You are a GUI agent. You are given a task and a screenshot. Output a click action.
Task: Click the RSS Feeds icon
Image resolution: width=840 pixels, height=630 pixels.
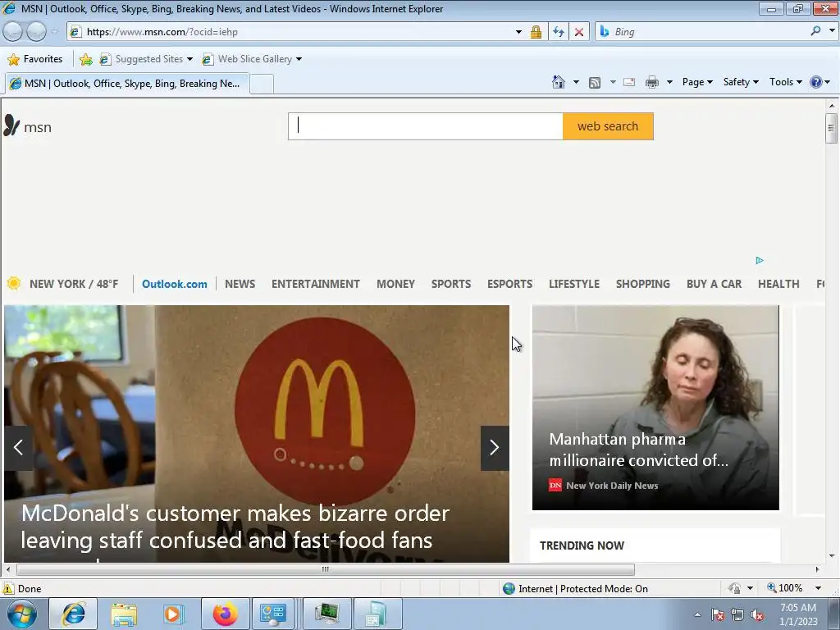click(x=595, y=83)
